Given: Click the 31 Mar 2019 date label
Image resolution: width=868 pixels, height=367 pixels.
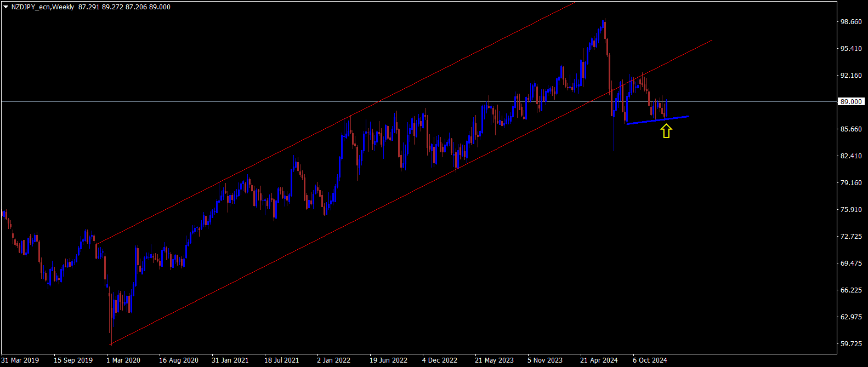Looking at the screenshot, I should coord(20,360).
